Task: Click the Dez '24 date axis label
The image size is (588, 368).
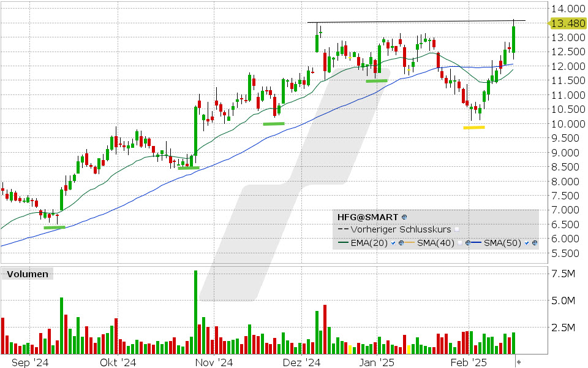Action: (x=301, y=362)
